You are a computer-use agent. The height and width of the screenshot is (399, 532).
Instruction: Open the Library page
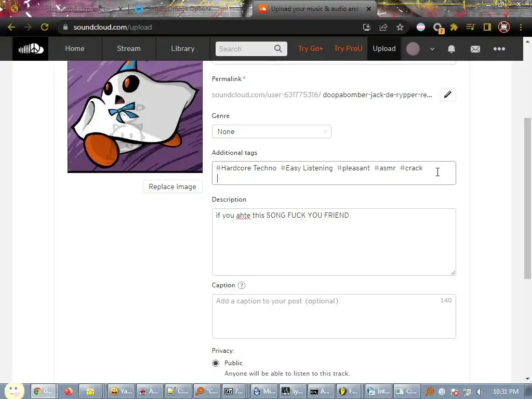[x=182, y=48]
